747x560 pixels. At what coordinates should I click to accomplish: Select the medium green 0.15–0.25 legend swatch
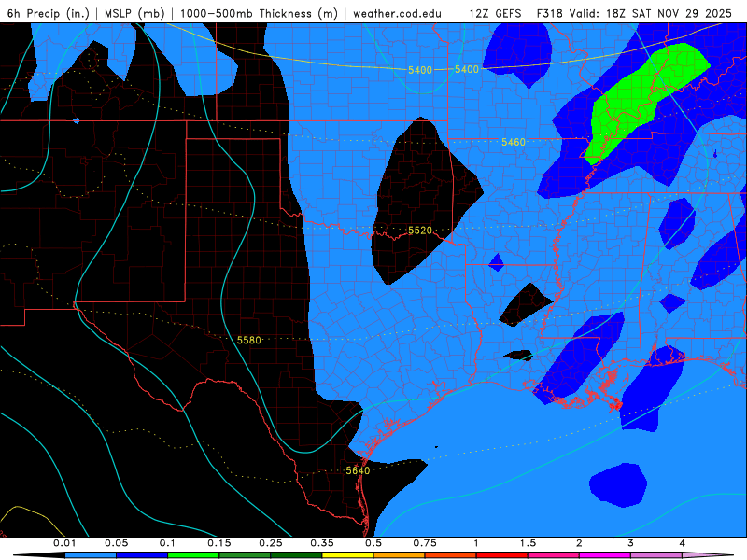(x=245, y=555)
